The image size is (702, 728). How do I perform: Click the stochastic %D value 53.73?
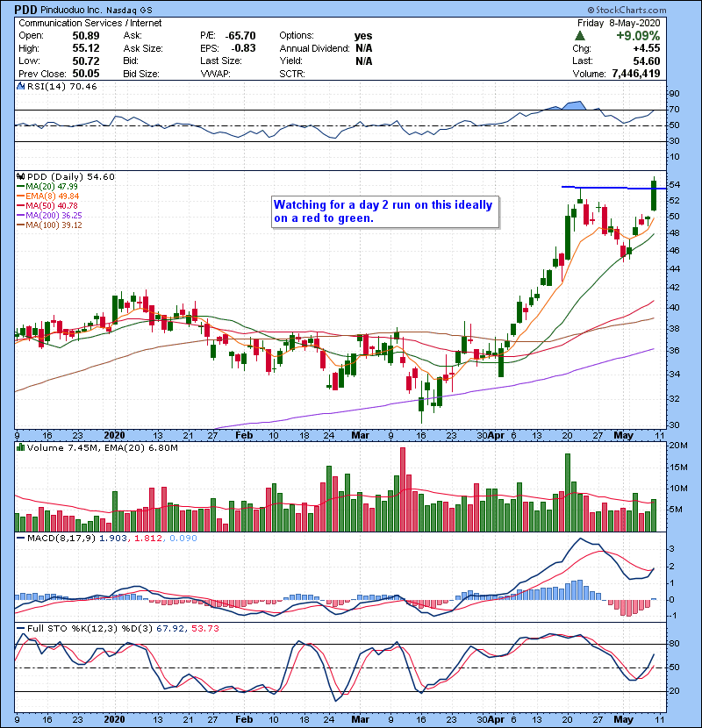[204, 629]
